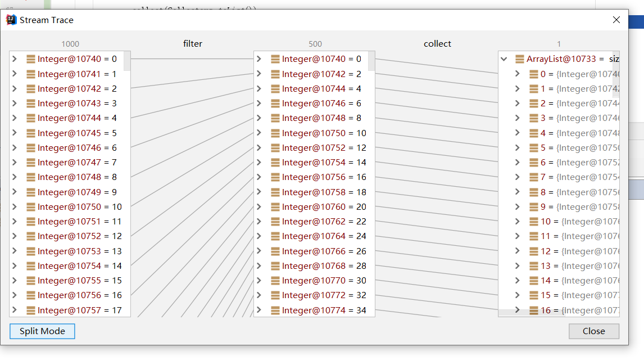Select row Integer@10772 = 32
This screenshot has height=360, width=644.
click(324, 295)
